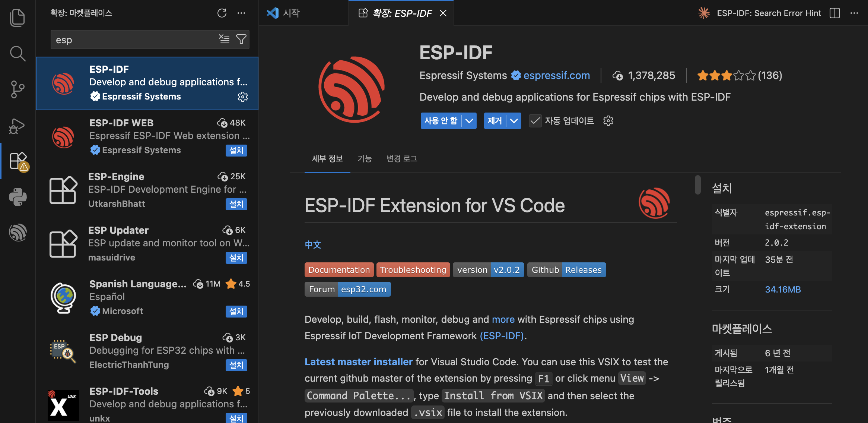Install the ESP-IDF-Tools extension by unkx
Image resolution: width=868 pixels, height=423 pixels.
[236, 418]
